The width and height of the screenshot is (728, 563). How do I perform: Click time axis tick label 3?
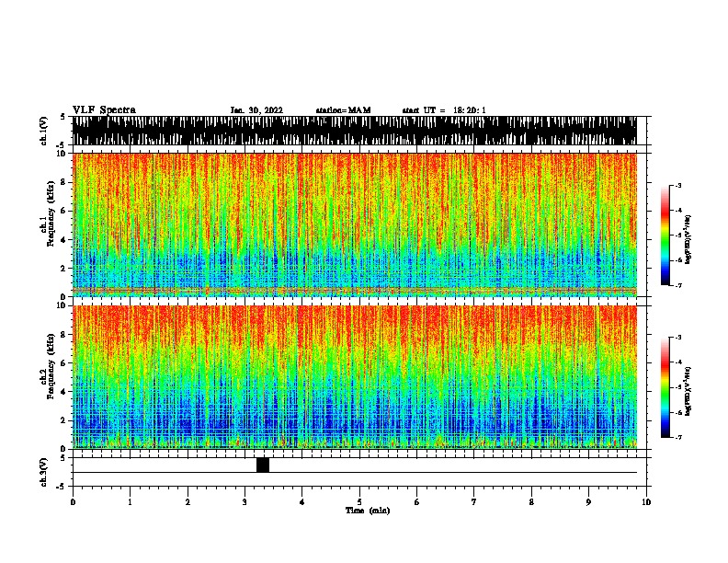coord(245,502)
